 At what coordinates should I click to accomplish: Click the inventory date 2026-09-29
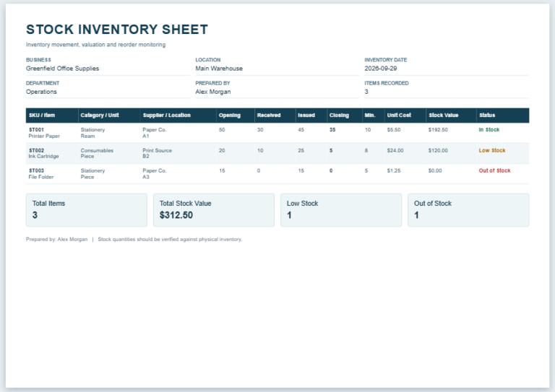tap(381, 68)
